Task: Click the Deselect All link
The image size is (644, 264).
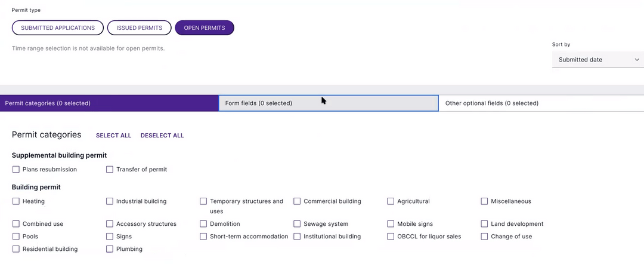Action: click(x=162, y=136)
